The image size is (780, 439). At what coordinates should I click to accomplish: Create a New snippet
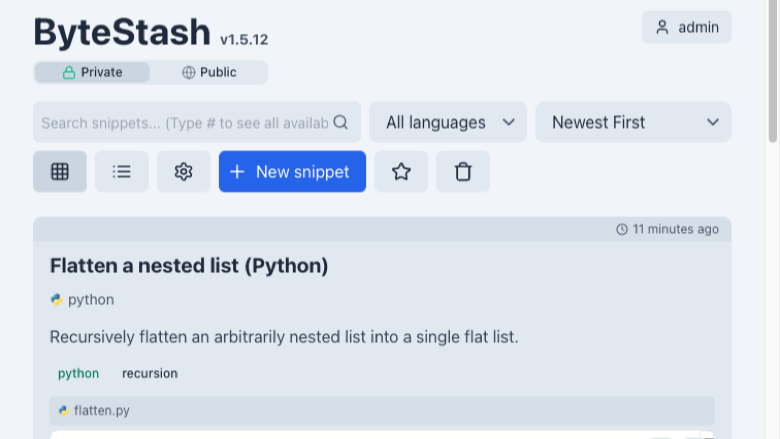click(292, 172)
